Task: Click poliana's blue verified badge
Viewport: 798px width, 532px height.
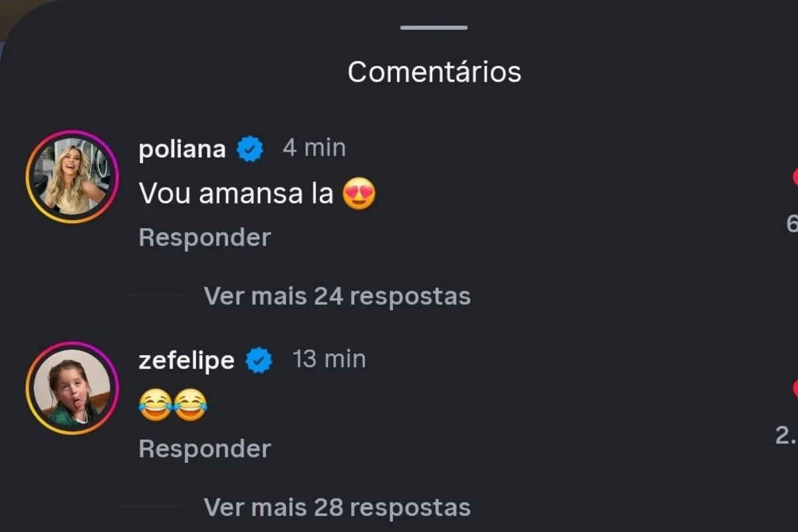Action: (251, 149)
